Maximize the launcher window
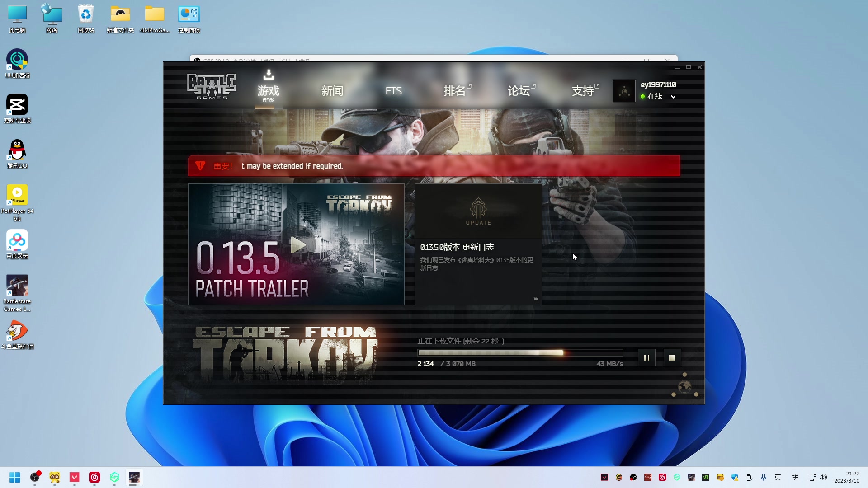 point(688,67)
